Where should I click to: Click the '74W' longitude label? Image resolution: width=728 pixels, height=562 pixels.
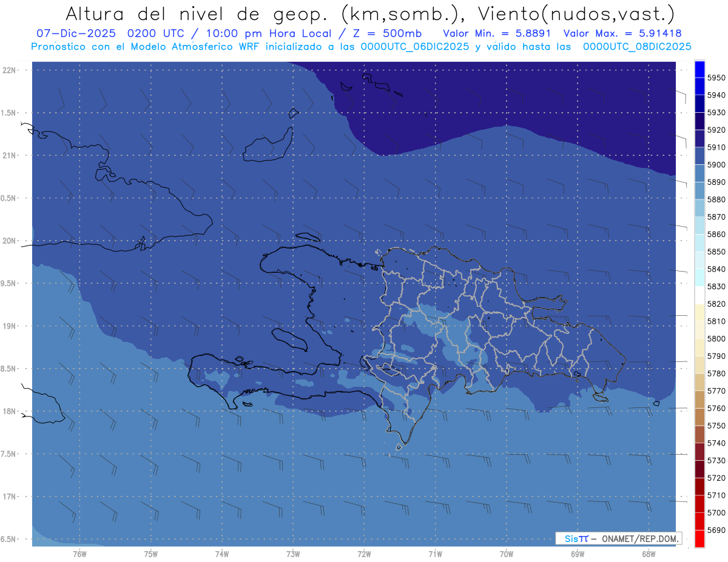coord(222,554)
